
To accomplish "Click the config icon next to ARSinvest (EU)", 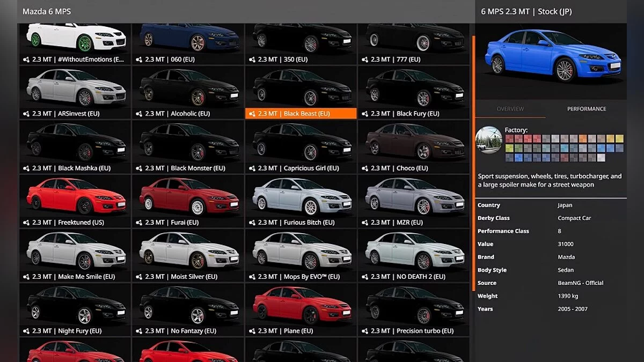I will (x=26, y=114).
